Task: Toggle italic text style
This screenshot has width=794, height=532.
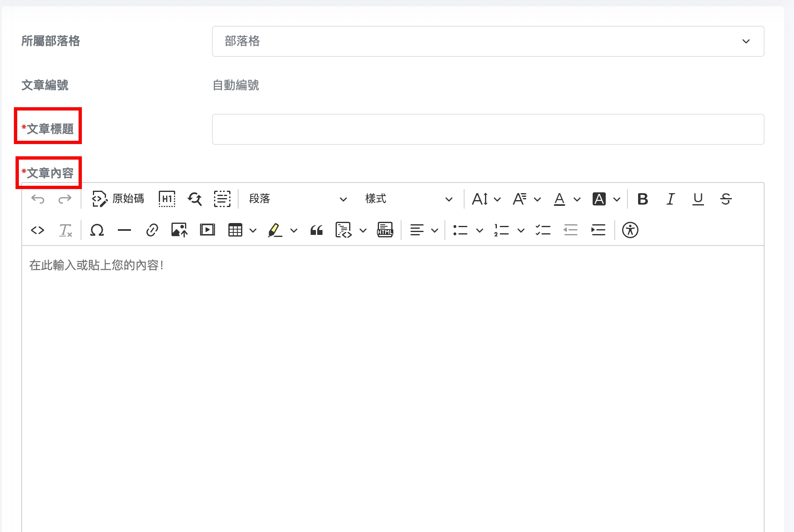Action: pyautogui.click(x=670, y=199)
